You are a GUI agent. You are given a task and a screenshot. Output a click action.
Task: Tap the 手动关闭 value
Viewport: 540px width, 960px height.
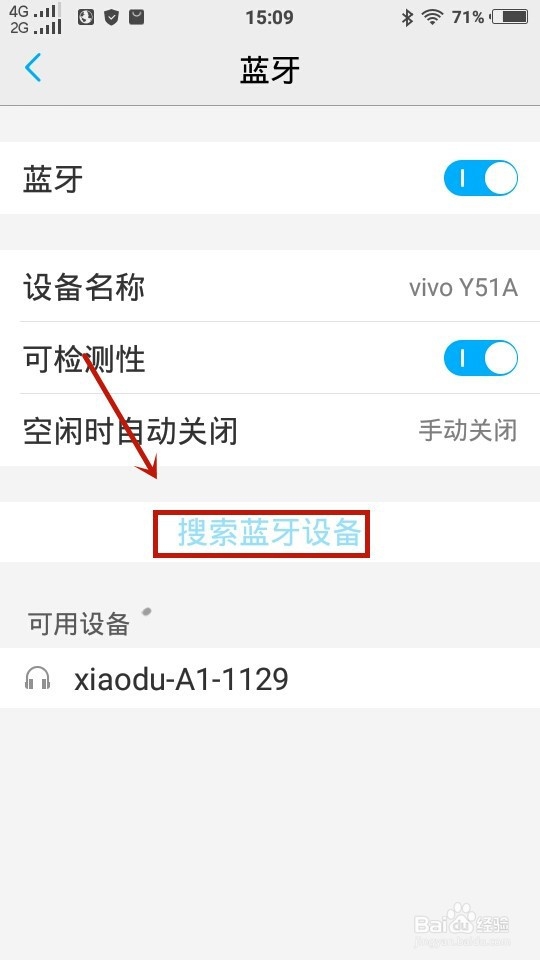(x=468, y=430)
